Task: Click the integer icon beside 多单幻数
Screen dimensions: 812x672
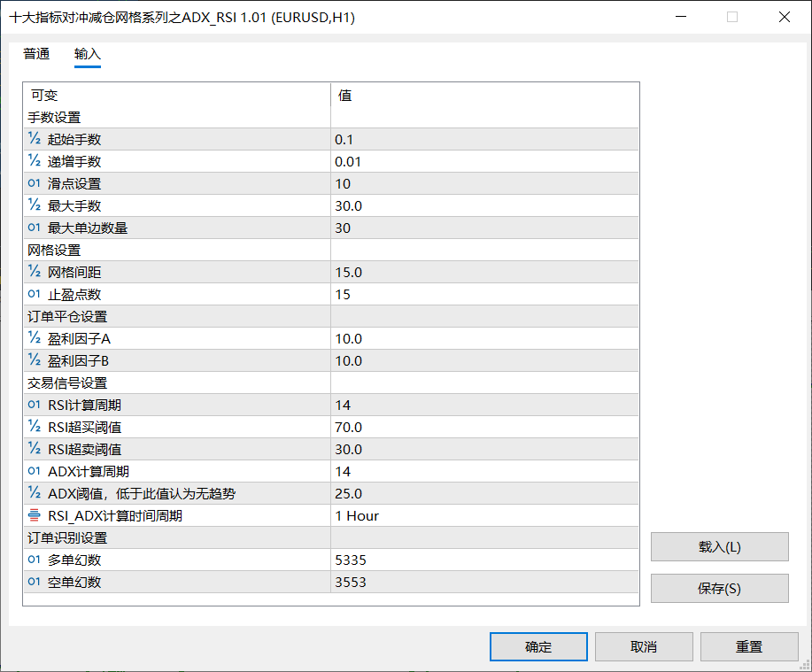Action: coord(35,560)
